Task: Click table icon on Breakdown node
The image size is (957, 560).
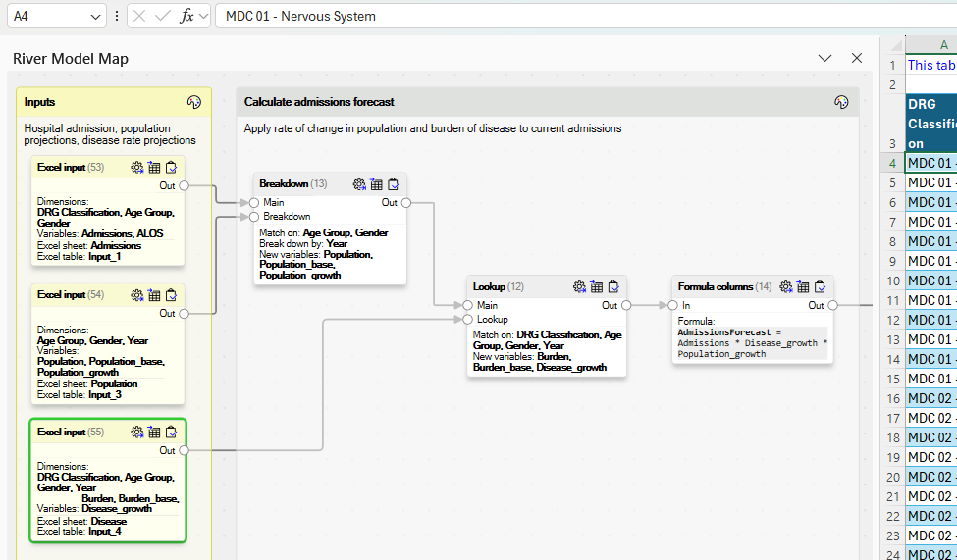Action: tap(376, 184)
